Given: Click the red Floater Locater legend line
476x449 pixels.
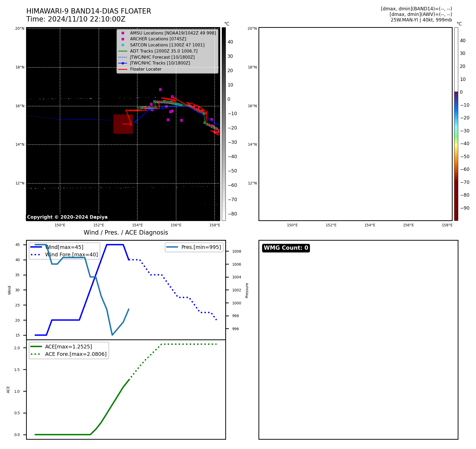Looking at the screenshot, I should [123, 69].
